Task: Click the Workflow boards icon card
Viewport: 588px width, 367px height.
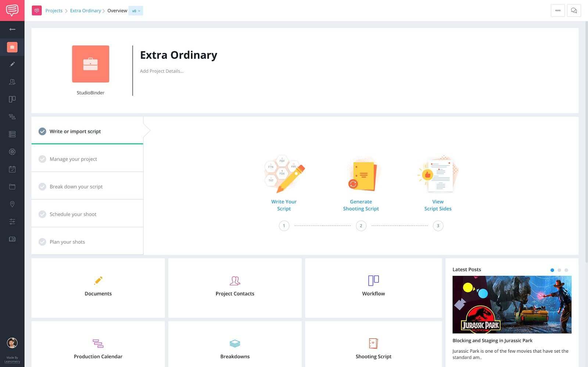Action: [x=373, y=281]
